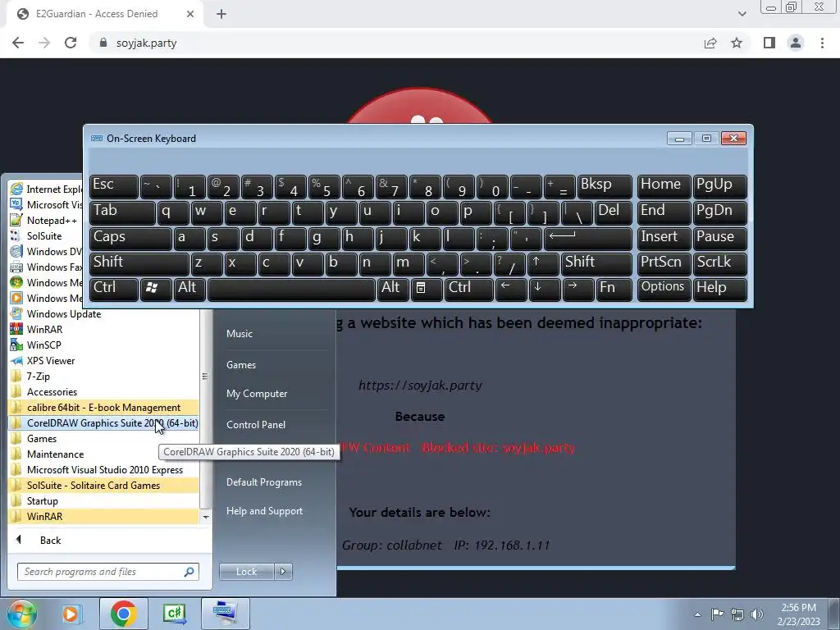Open Chrome profile avatar
Viewport: 840px width, 630px height.
pos(796,43)
